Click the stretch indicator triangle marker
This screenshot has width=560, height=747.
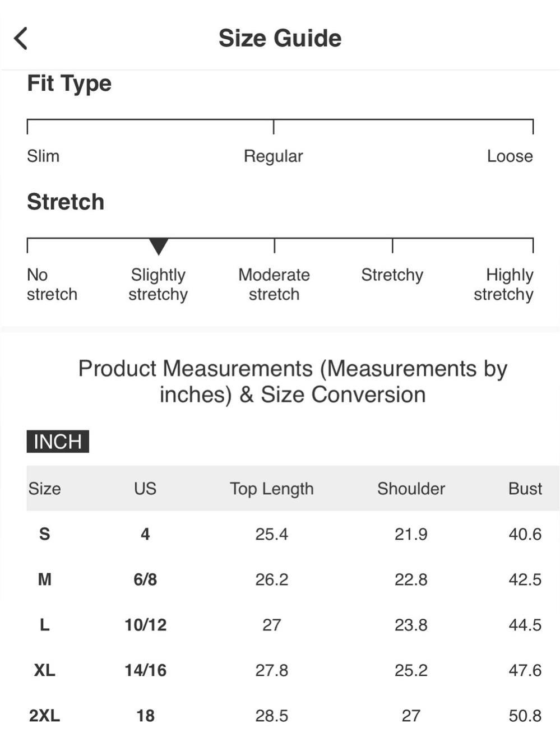[159, 246]
